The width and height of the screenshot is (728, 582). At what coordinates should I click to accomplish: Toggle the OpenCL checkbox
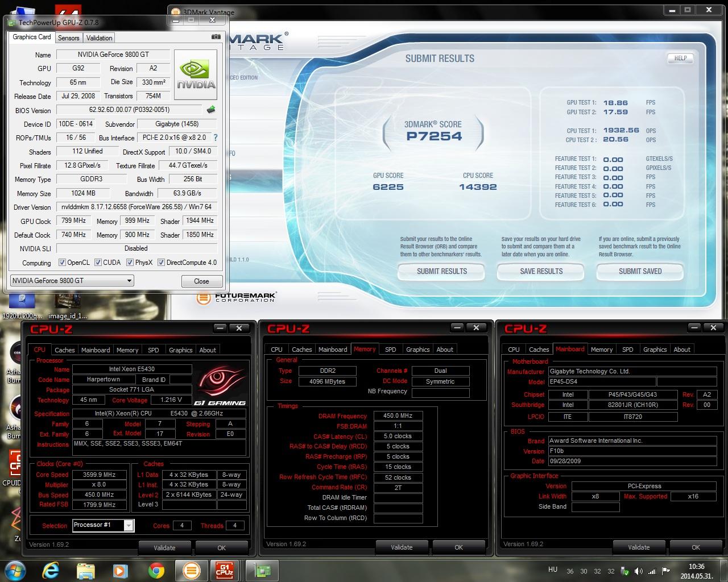coord(63,263)
